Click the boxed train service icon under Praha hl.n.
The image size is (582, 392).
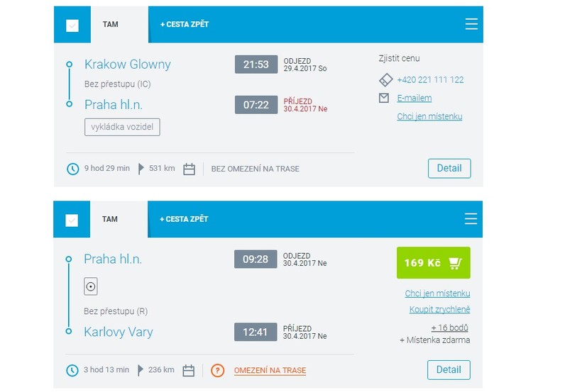click(x=90, y=286)
